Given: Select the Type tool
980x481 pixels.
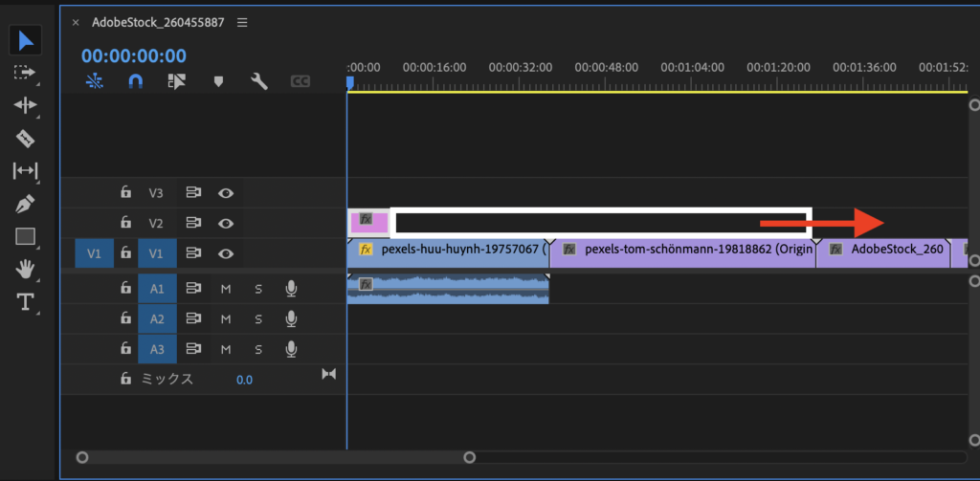Looking at the screenshot, I should click(x=26, y=302).
